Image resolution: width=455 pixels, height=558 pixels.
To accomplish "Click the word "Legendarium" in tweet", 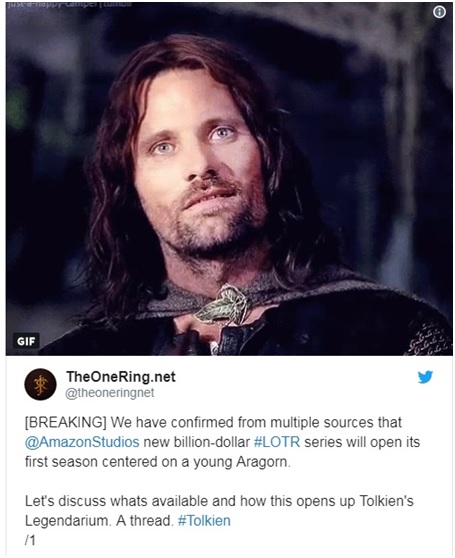I will pos(68,521).
